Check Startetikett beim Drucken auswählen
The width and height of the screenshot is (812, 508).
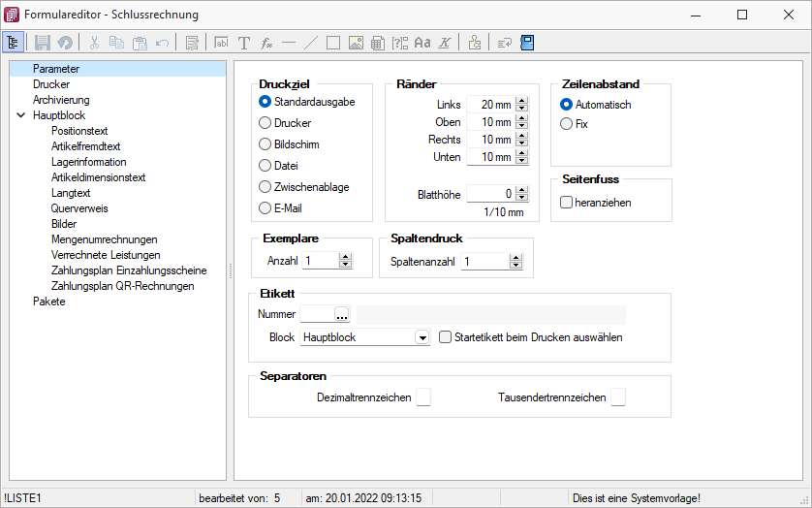446,337
